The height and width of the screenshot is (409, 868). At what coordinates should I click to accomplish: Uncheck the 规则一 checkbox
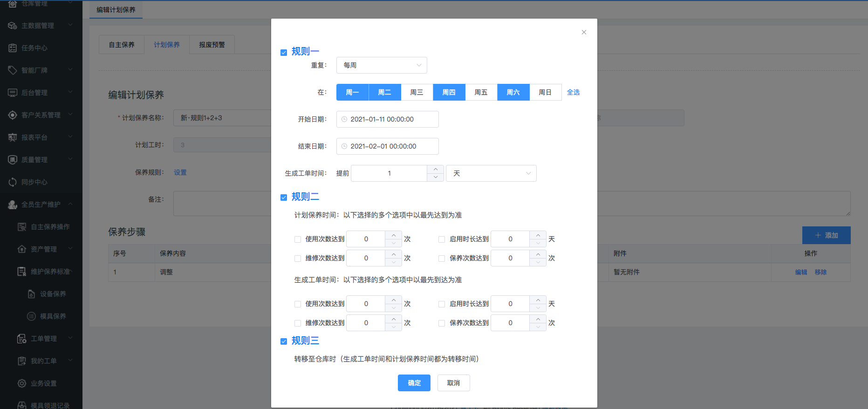point(284,53)
